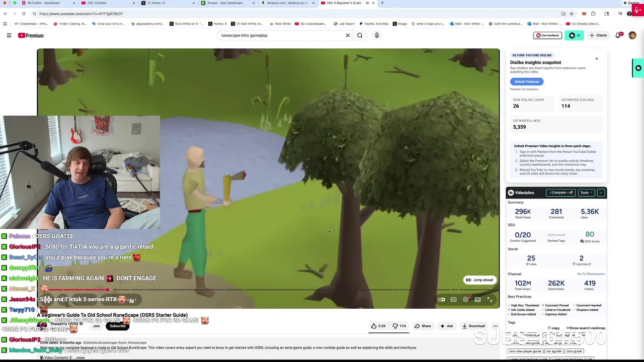Run search with the magnifier icon
644x362 pixels.
pyautogui.click(x=360, y=35)
